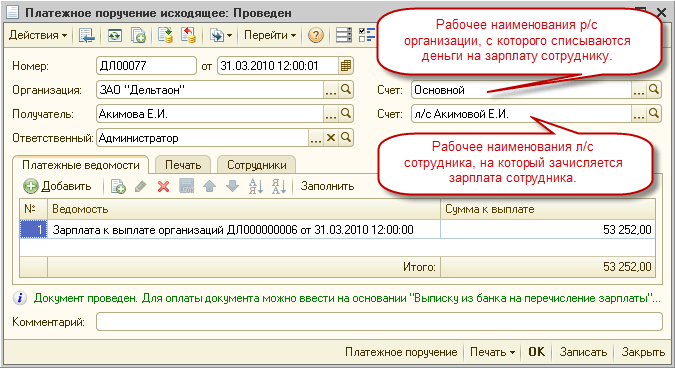Click the OK button
The height and width of the screenshot is (368, 675).
[x=536, y=352]
